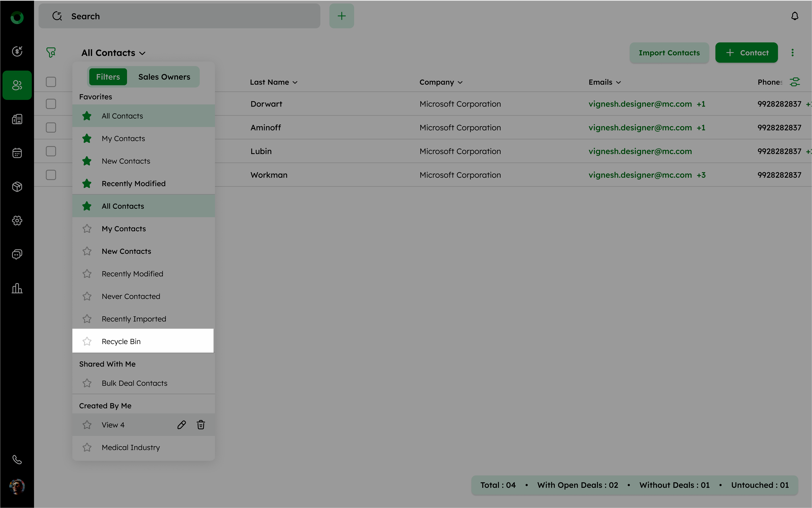Switch to the Sales Owners tab
Image resolution: width=812 pixels, height=508 pixels.
click(x=164, y=77)
